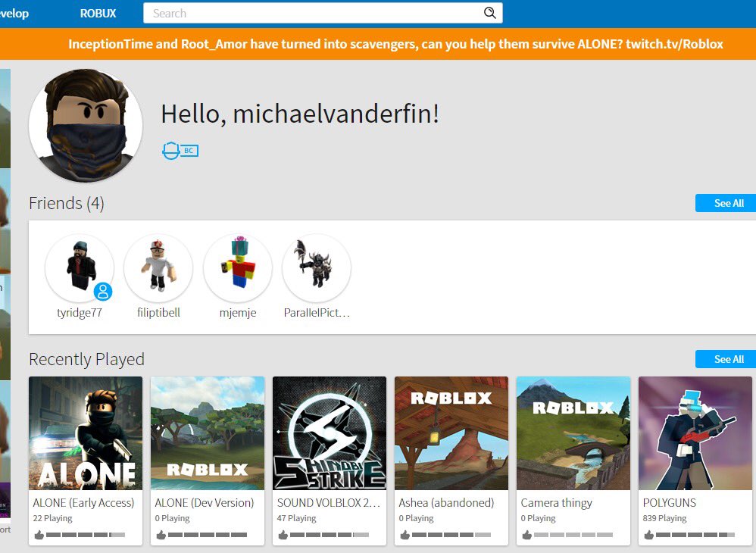
Task: Open the Ashea (abandoned) game thumbnail
Action: pyautogui.click(x=451, y=433)
